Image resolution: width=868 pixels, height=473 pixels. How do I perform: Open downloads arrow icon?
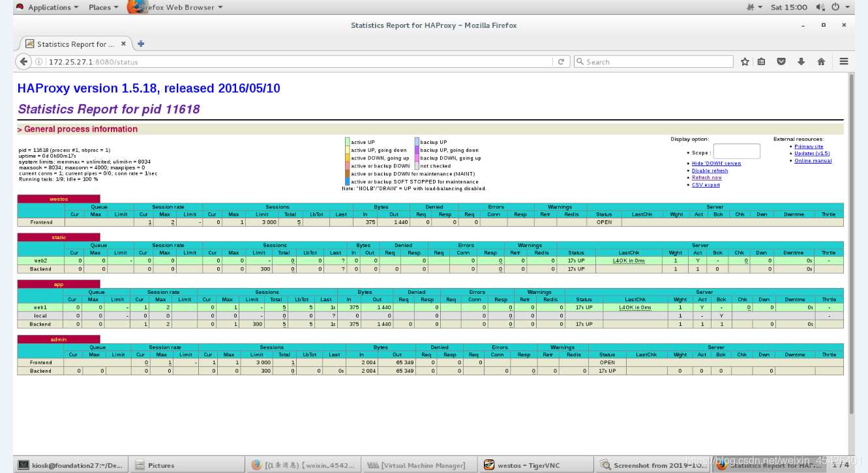click(x=801, y=61)
